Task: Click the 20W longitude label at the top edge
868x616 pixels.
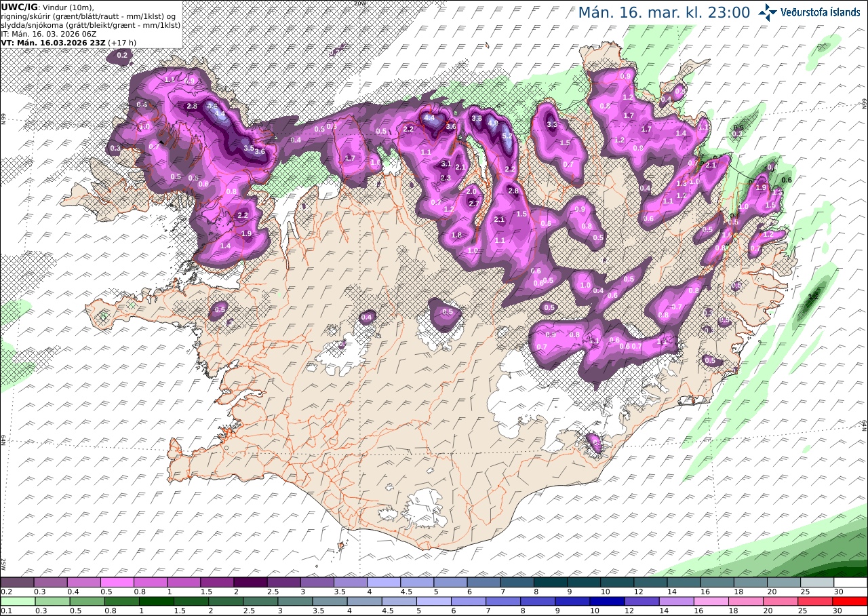Action: click(x=359, y=3)
